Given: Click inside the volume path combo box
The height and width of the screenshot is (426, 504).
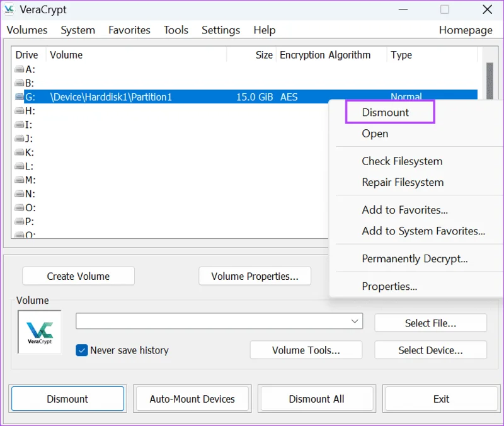Looking at the screenshot, I should tap(219, 321).
